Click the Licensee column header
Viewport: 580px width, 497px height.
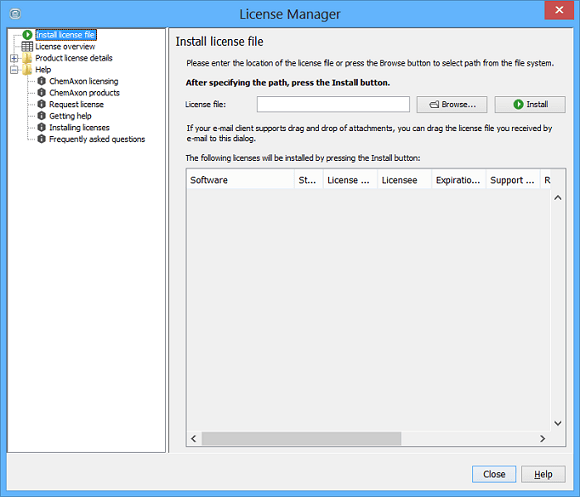404,180
